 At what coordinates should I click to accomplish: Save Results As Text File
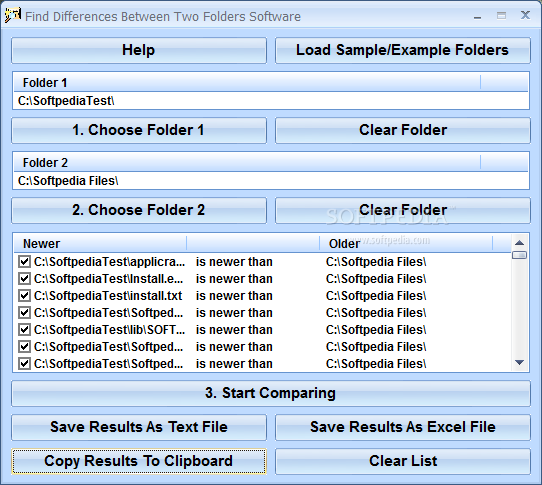click(139, 427)
